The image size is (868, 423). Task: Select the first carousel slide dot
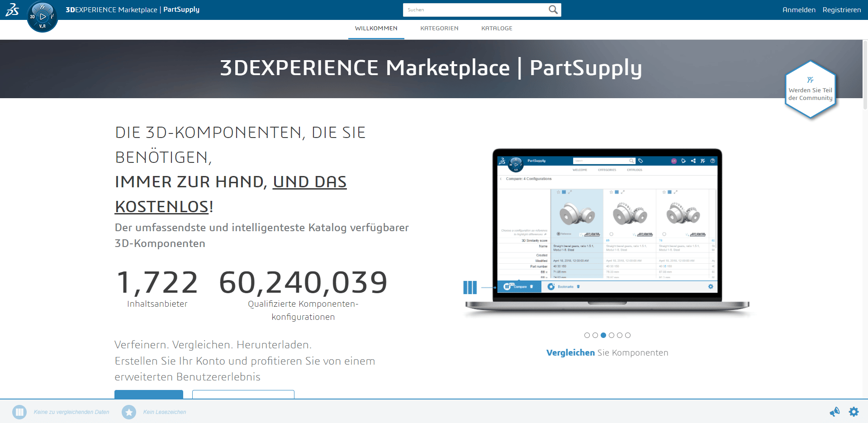tap(587, 335)
